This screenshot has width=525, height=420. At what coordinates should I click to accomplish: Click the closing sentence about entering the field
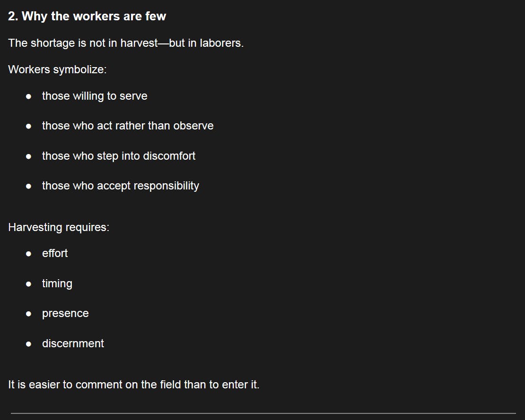[x=133, y=385]
